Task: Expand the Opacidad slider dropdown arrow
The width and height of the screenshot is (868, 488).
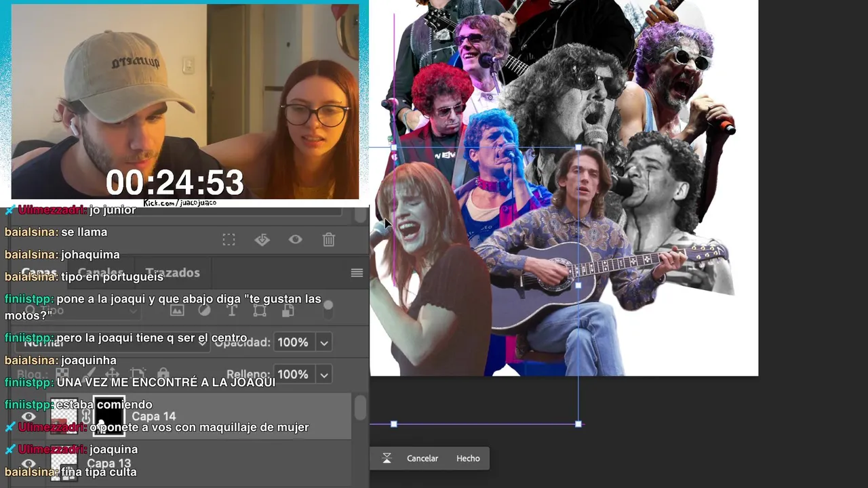Action: click(324, 342)
